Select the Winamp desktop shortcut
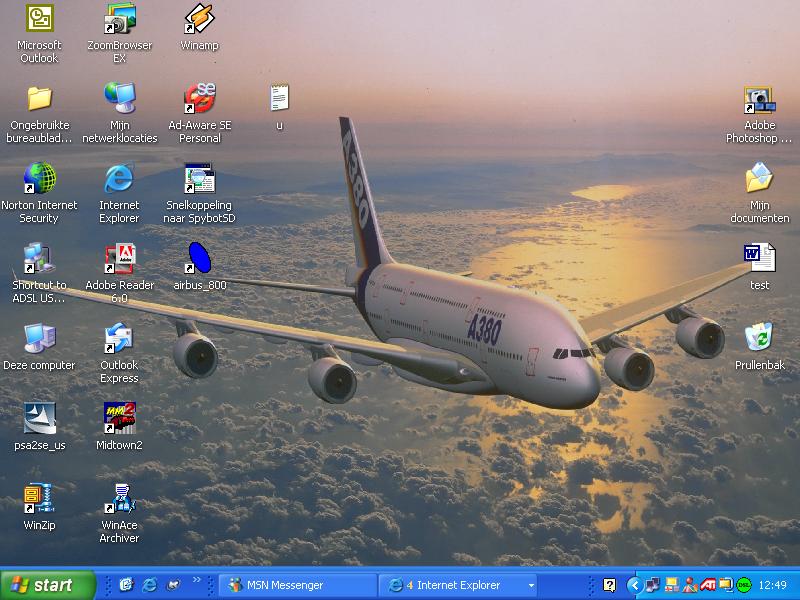 click(199, 19)
